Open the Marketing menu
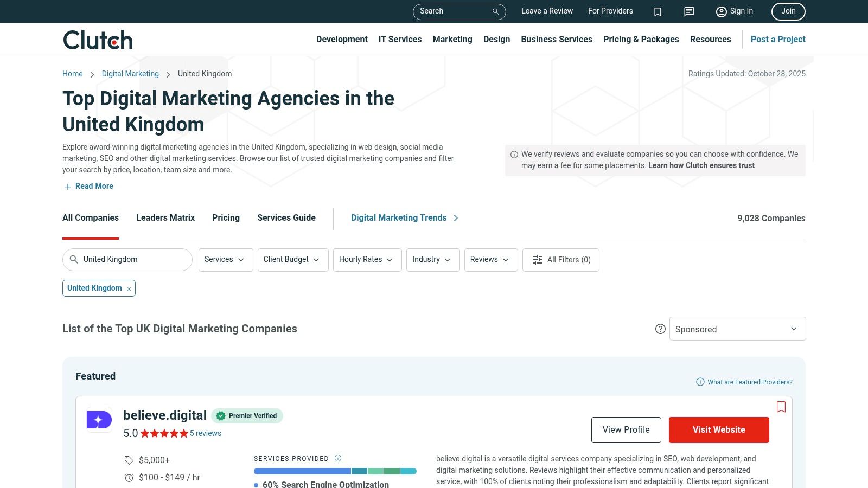Screen dimensions: 868x488 [452, 39]
